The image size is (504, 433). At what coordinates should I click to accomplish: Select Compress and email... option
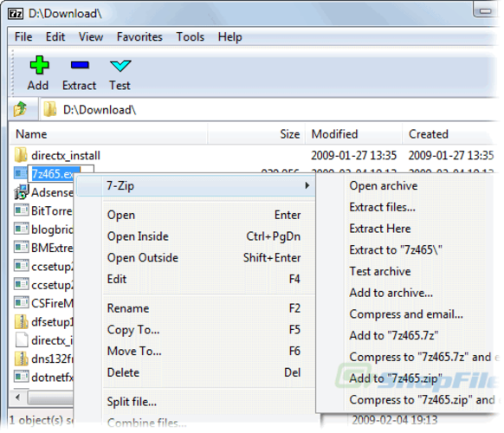click(x=406, y=314)
